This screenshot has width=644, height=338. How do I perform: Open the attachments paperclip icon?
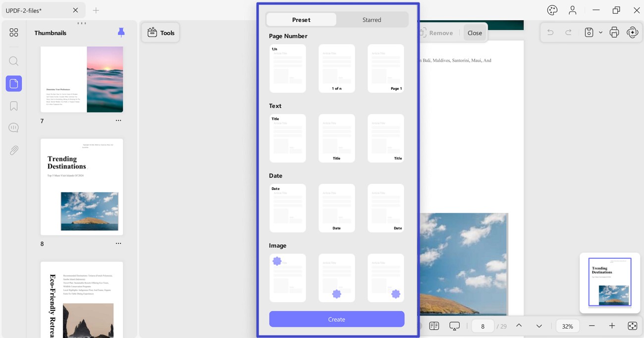[14, 150]
